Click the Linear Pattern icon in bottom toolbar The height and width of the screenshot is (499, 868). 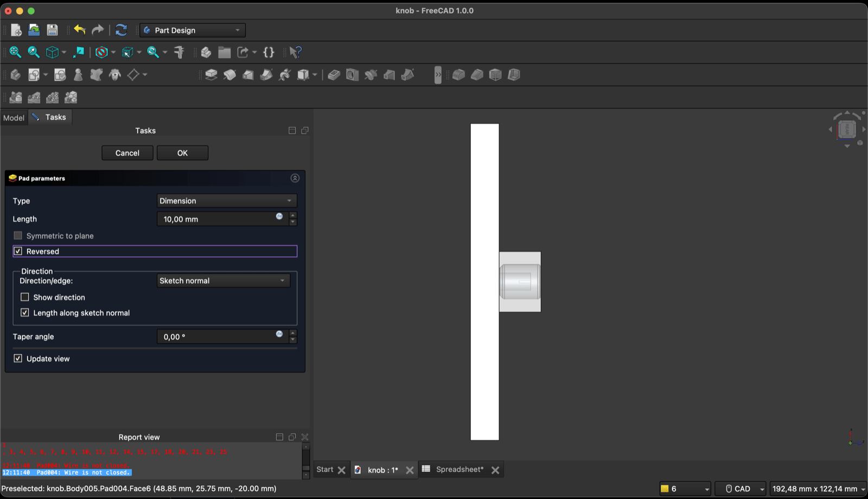click(34, 97)
